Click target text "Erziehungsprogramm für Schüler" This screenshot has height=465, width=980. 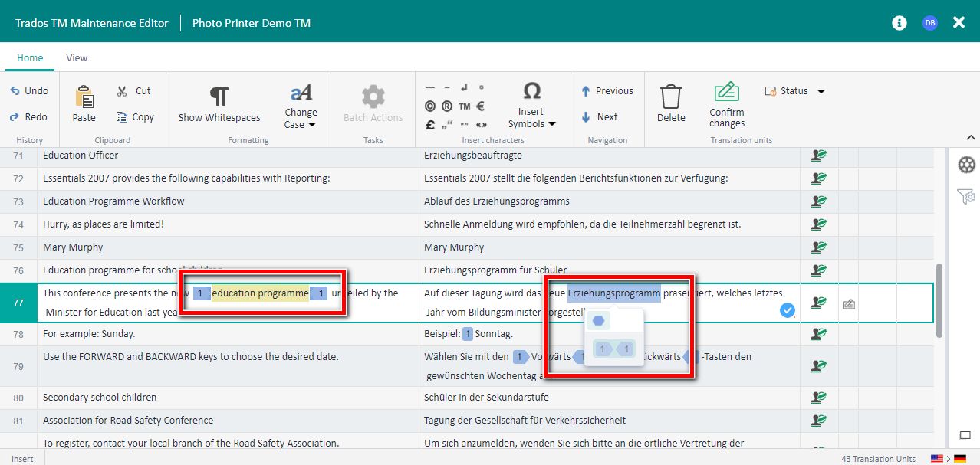pos(495,270)
